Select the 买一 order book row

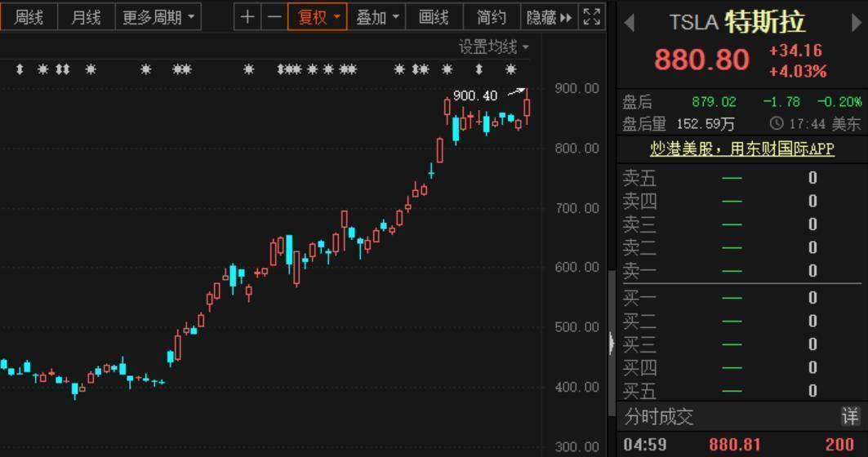coord(740,298)
